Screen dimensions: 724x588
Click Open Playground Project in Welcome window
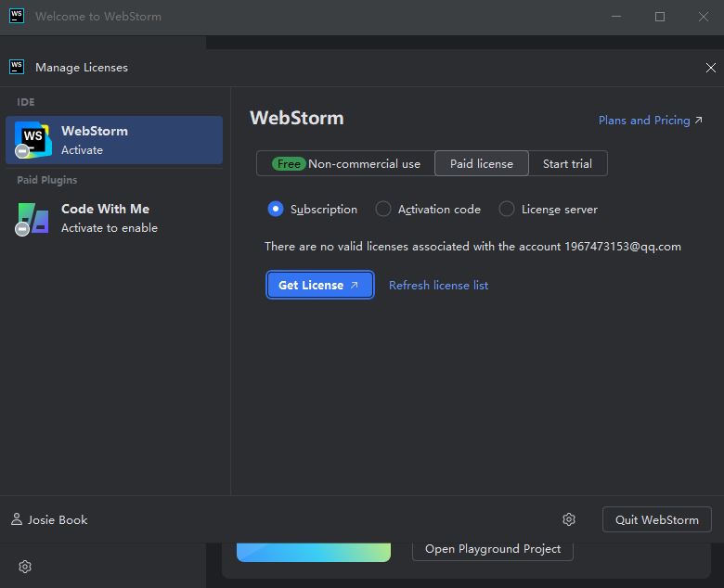pos(493,549)
